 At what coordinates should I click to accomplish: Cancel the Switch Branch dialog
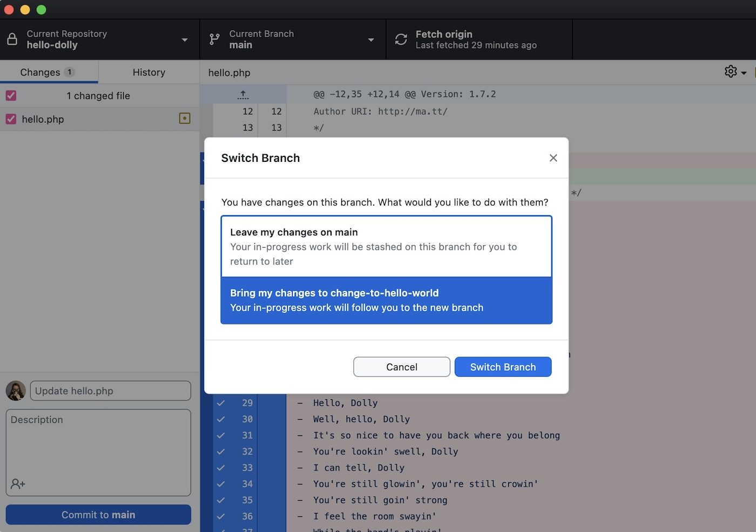(401, 367)
